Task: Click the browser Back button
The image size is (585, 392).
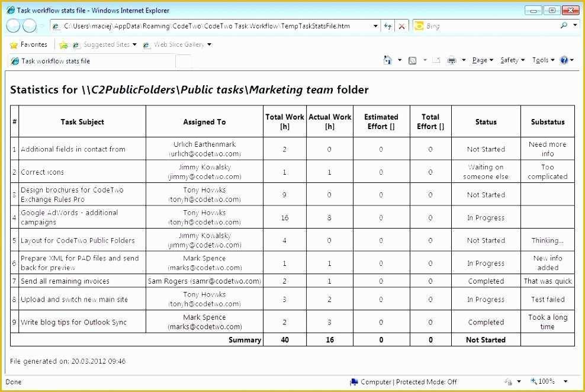Action: coord(14,25)
